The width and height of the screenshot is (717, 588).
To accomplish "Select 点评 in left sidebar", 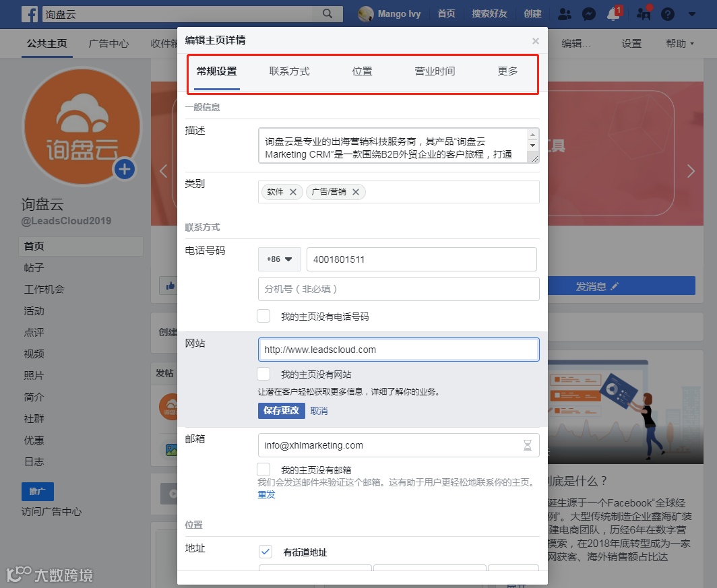I will pos(34,332).
